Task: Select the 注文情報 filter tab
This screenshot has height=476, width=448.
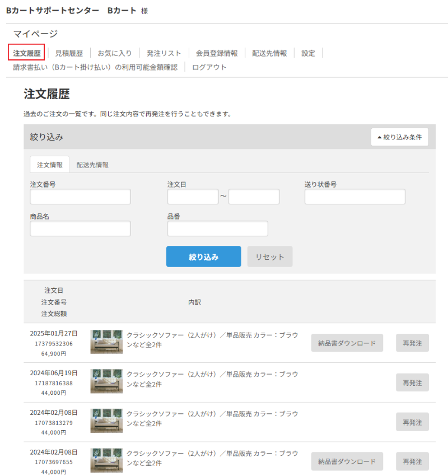Action: pos(50,165)
